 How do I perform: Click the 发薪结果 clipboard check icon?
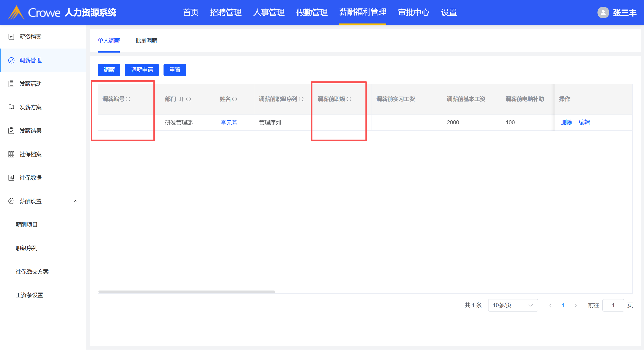[11, 131]
